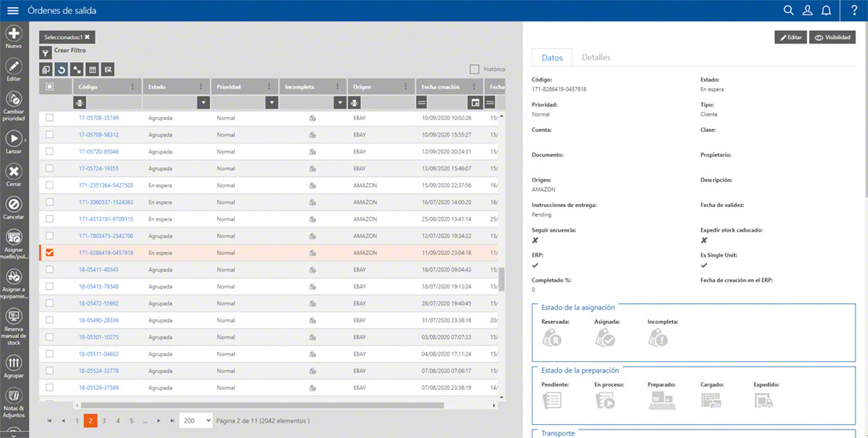
Task: Click the grid horizontal scrollbar
Action: point(263,405)
